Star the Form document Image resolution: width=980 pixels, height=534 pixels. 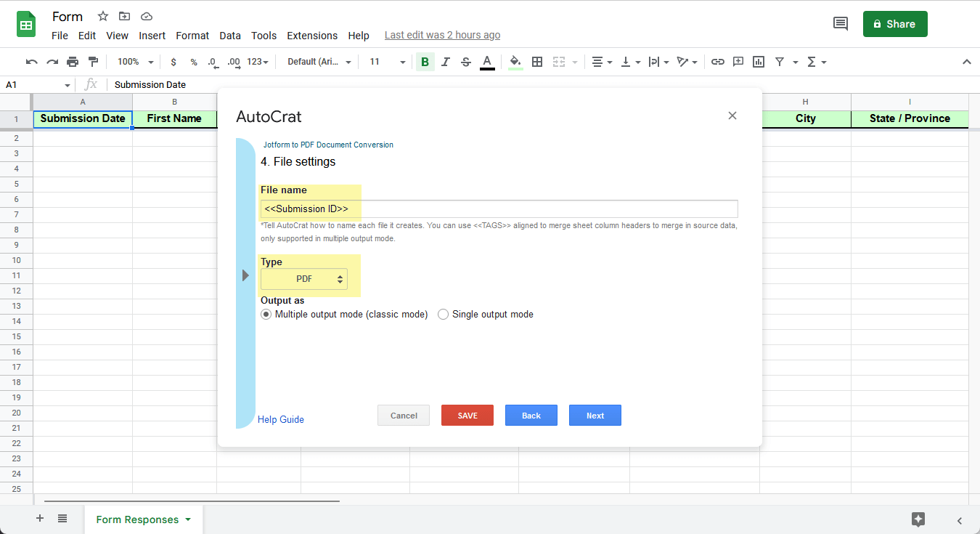tap(103, 16)
